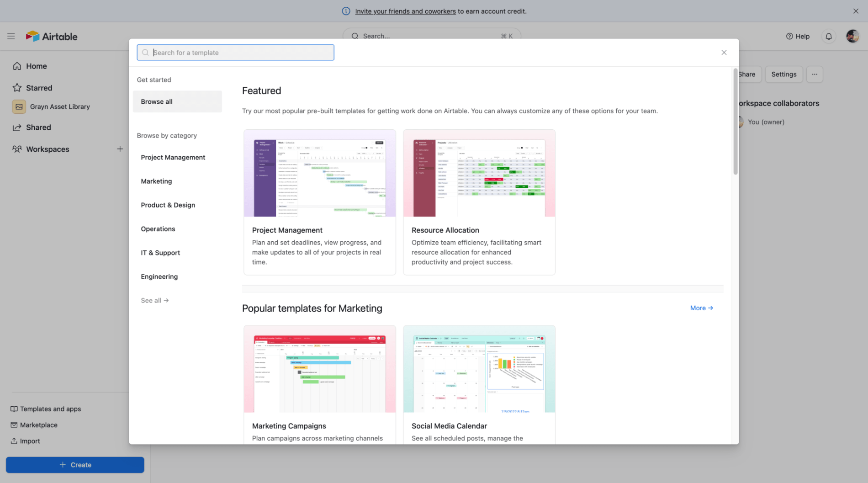
Task: Click Resource Allocation card title
Action: (x=445, y=230)
